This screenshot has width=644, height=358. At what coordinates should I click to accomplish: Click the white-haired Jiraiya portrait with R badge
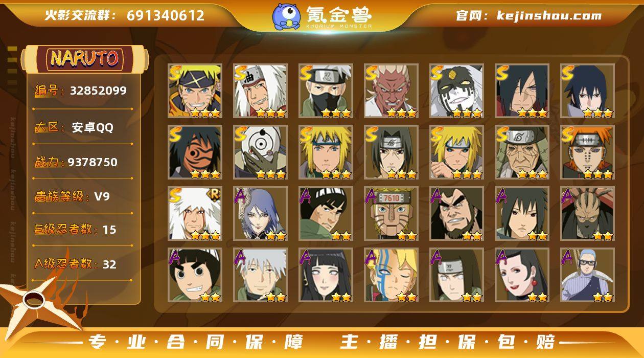(195, 214)
